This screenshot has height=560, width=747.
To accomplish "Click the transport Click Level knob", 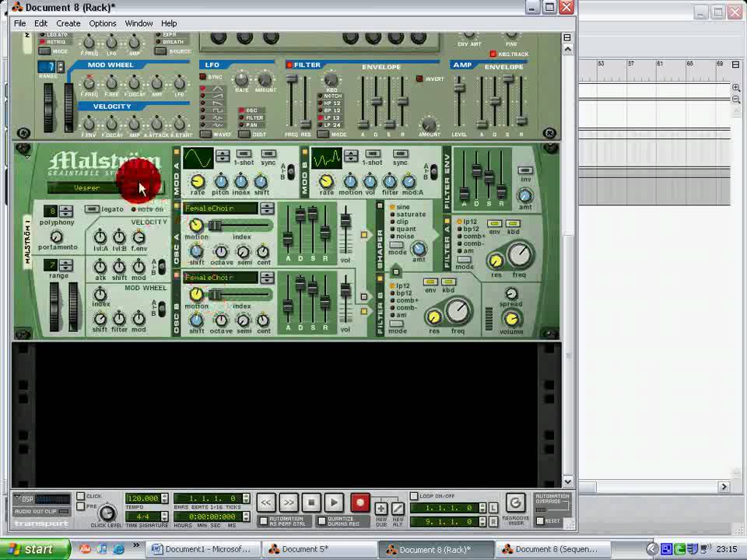I will (107, 513).
